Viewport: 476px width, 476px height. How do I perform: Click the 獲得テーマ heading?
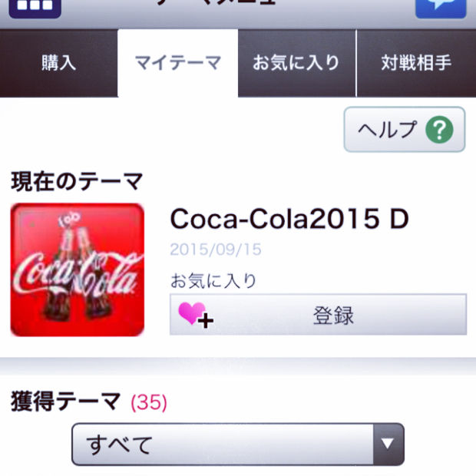[66, 401]
